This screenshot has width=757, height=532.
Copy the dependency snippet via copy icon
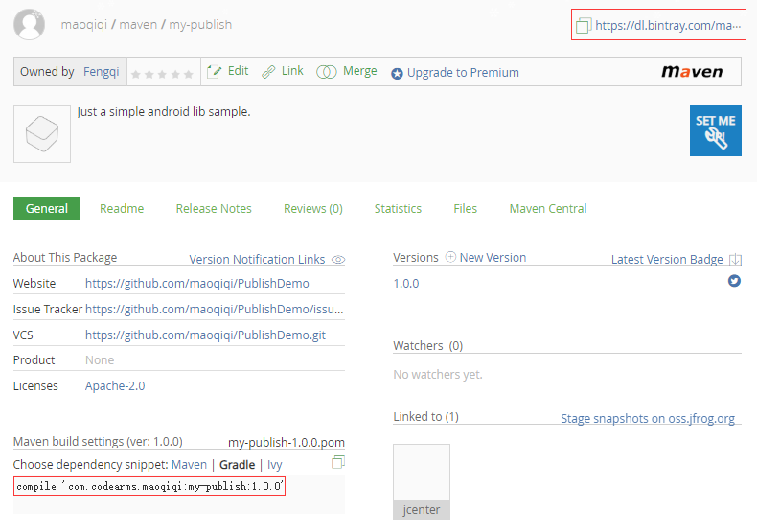pyautogui.click(x=338, y=462)
